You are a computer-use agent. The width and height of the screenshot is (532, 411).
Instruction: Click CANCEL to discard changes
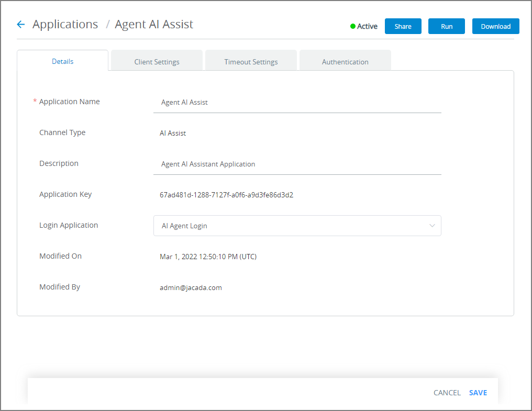(447, 392)
